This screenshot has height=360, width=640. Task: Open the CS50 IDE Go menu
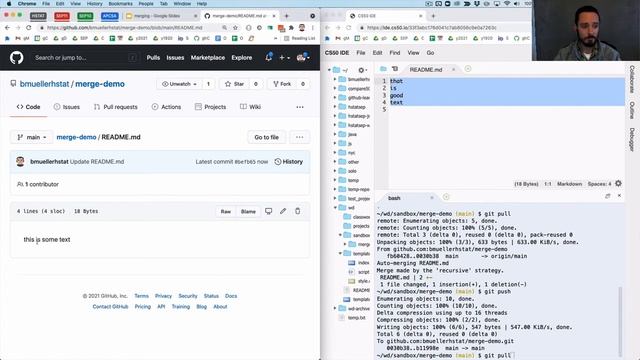click(x=430, y=53)
